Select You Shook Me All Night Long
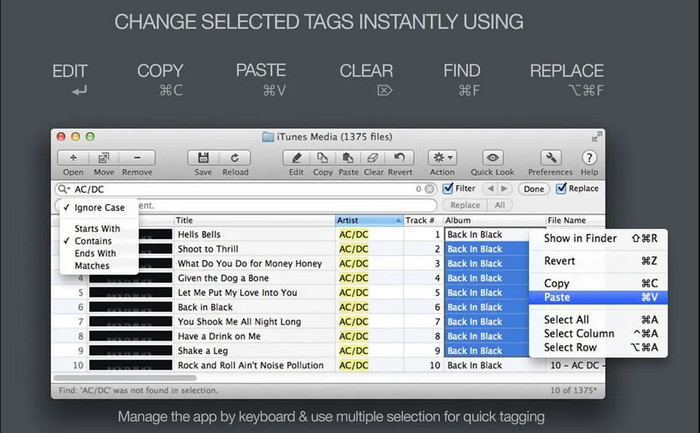 click(x=239, y=322)
